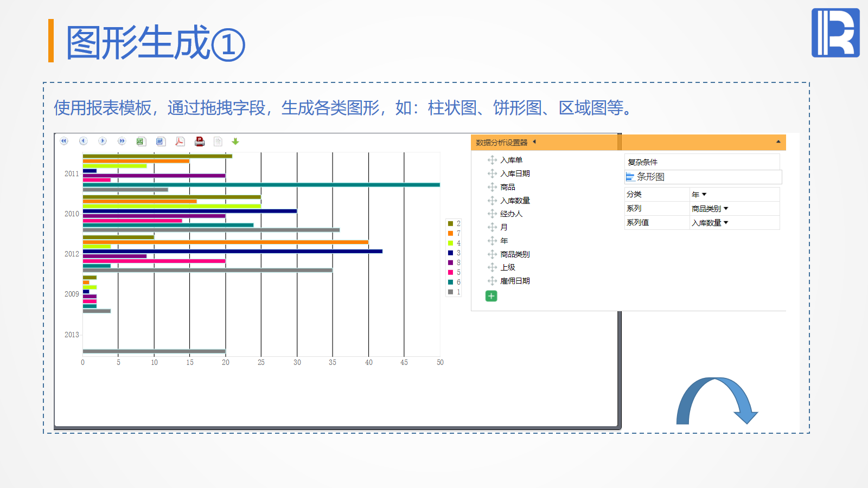The image size is (868, 488).
Task: Click the drag handle beside 商品
Action: pyautogui.click(x=492, y=187)
